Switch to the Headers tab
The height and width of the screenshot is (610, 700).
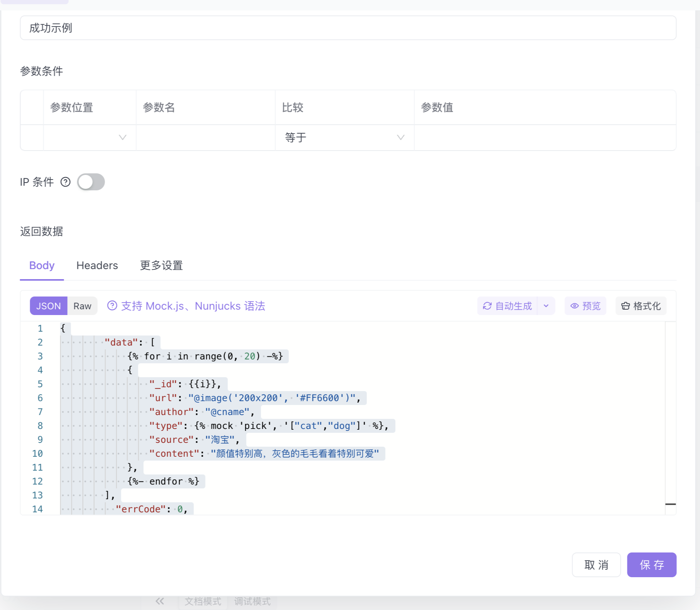click(97, 265)
